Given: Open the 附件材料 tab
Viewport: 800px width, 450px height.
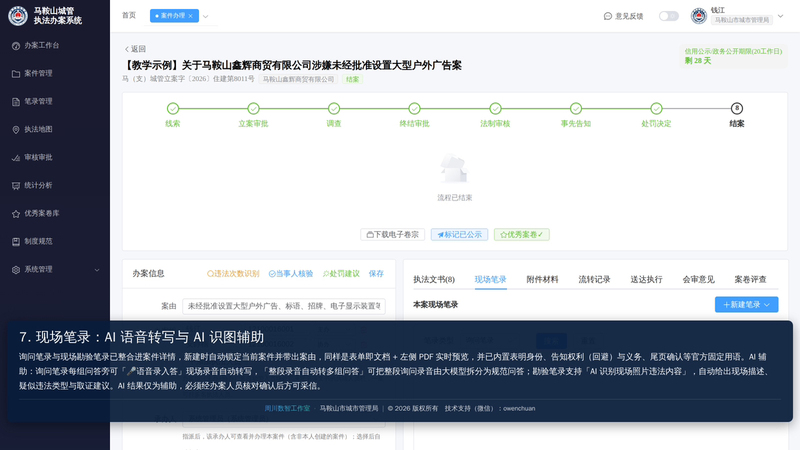Looking at the screenshot, I should 542,280.
